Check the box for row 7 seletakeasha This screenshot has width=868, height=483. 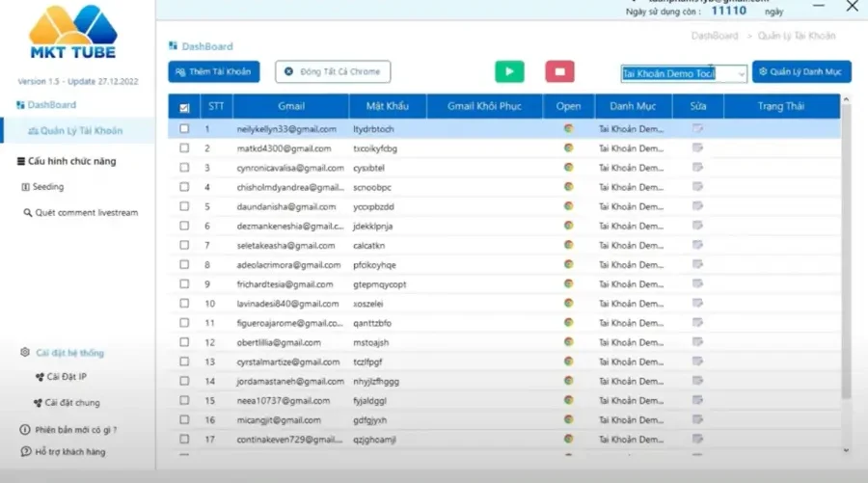pos(184,245)
